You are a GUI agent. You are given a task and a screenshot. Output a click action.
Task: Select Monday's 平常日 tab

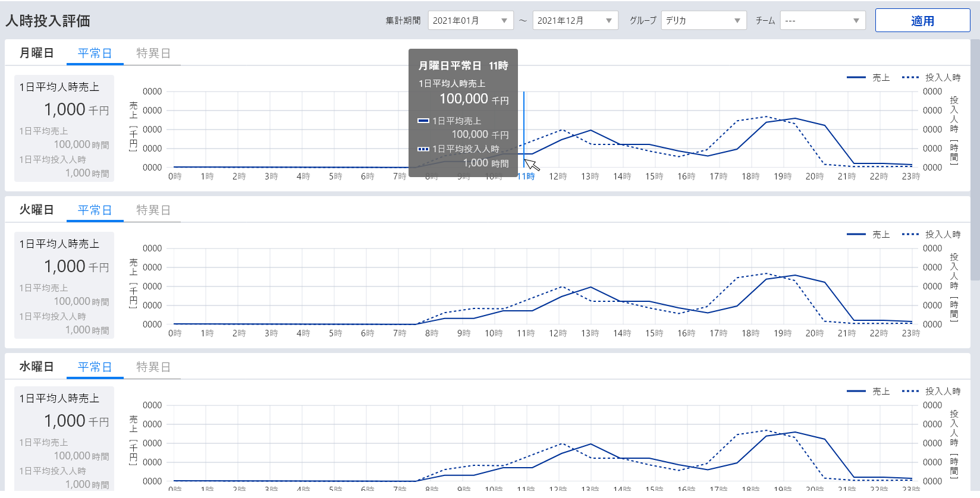tap(95, 53)
